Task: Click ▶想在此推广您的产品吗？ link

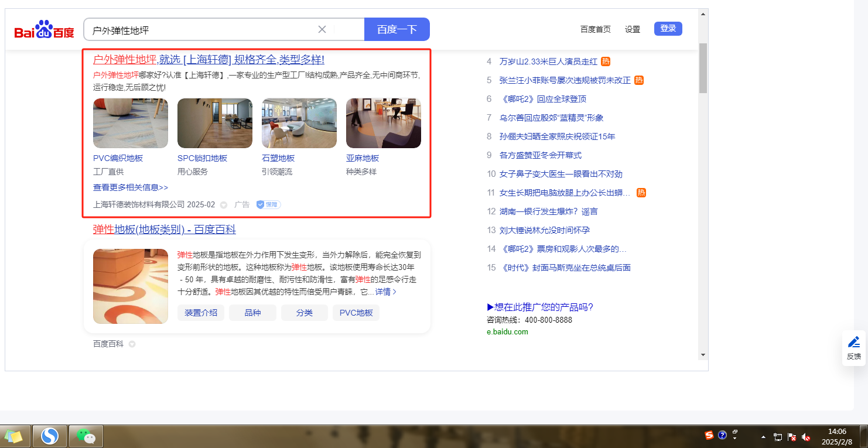Action: pyautogui.click(x=540, y=307)
